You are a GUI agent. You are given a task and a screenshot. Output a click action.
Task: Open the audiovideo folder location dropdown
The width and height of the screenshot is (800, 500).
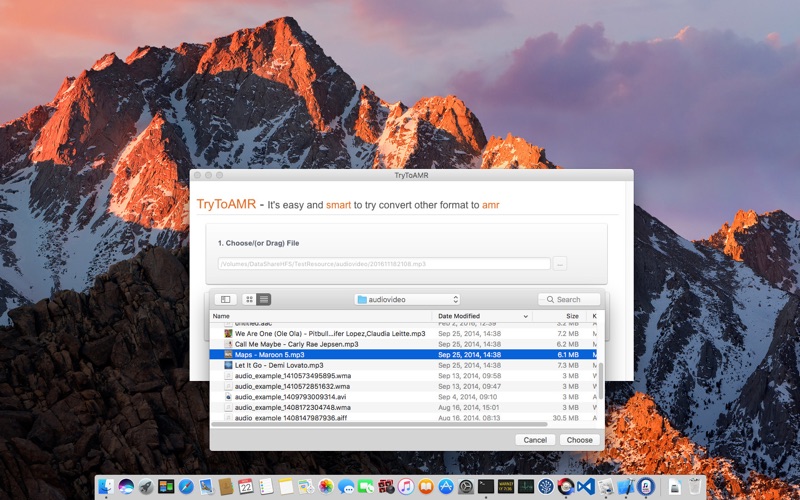click(x=407, y=299)
